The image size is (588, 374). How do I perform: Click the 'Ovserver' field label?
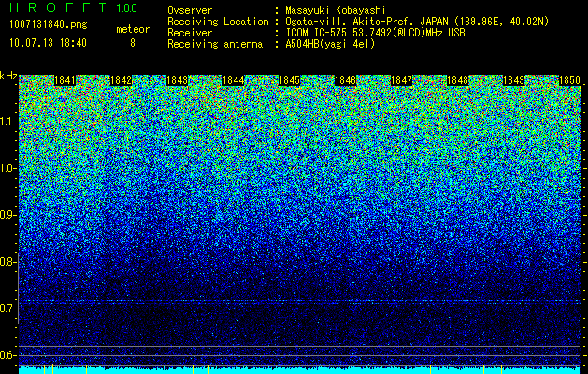click(x=190, y=10)
